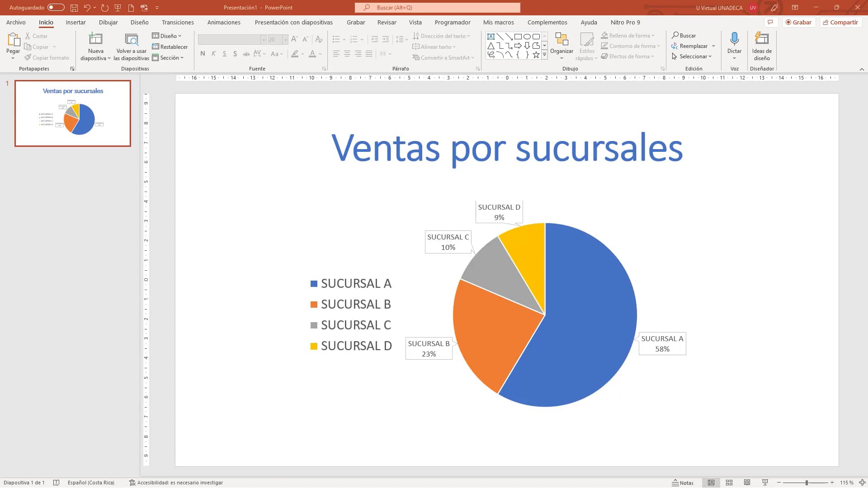Open the Sección dropdown menu
This screenshot has width=868, height=488.
tap(169, 57)
